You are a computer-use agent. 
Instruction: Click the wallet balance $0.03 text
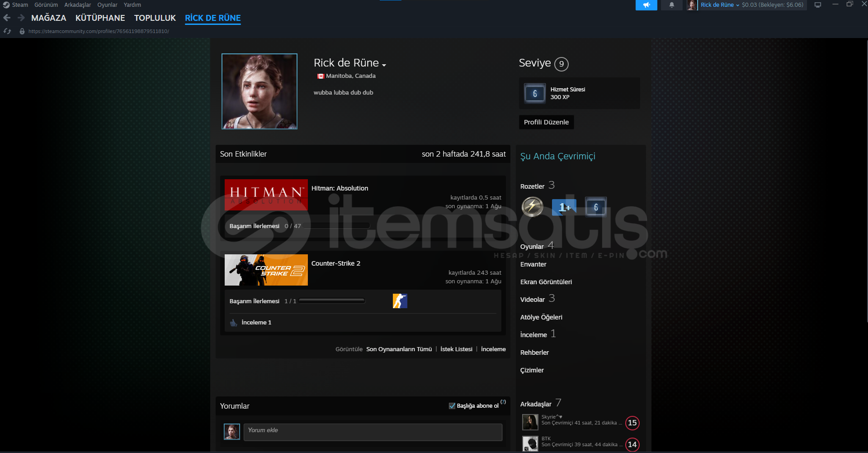click(772, 5)
